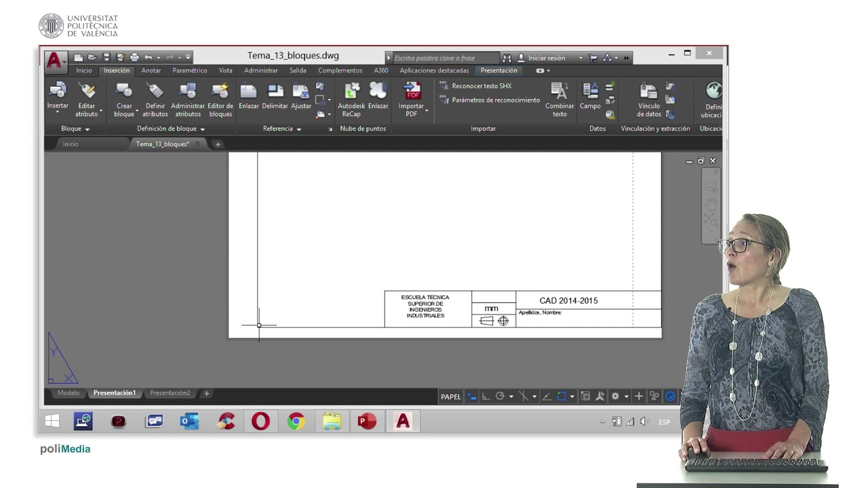Open Google Chrome from taskbar
The image size is (868, 488).
296,422
